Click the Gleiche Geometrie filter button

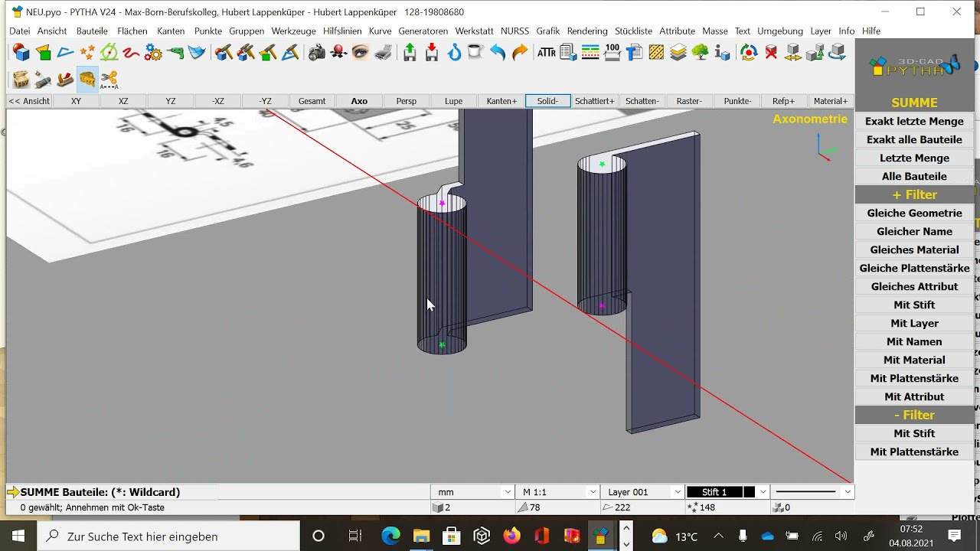coord(914,213)
